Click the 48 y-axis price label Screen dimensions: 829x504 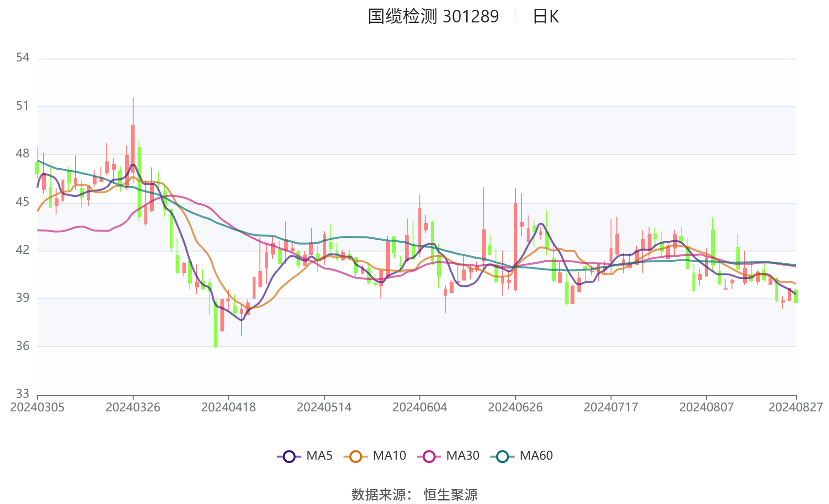coord(22,154)
